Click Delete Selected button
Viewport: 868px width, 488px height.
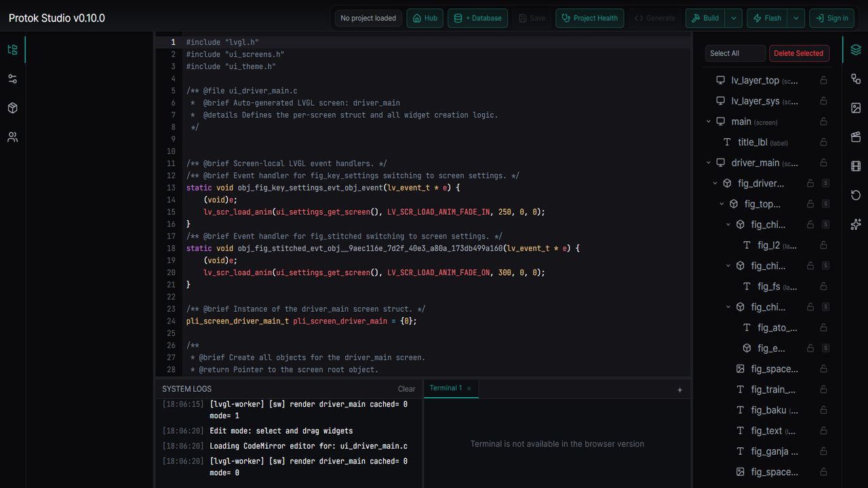tap(799, 54)
